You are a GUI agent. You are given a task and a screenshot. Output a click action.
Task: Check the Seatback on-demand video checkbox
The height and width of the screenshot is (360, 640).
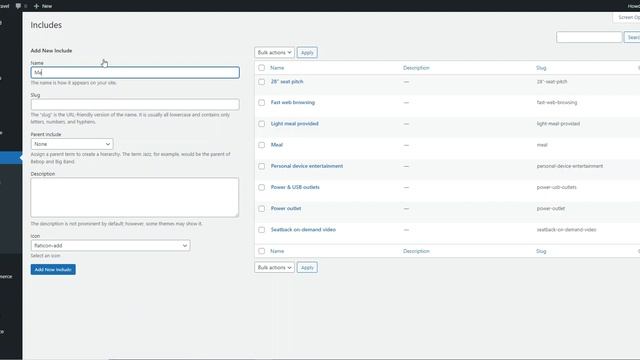[262, 230]
